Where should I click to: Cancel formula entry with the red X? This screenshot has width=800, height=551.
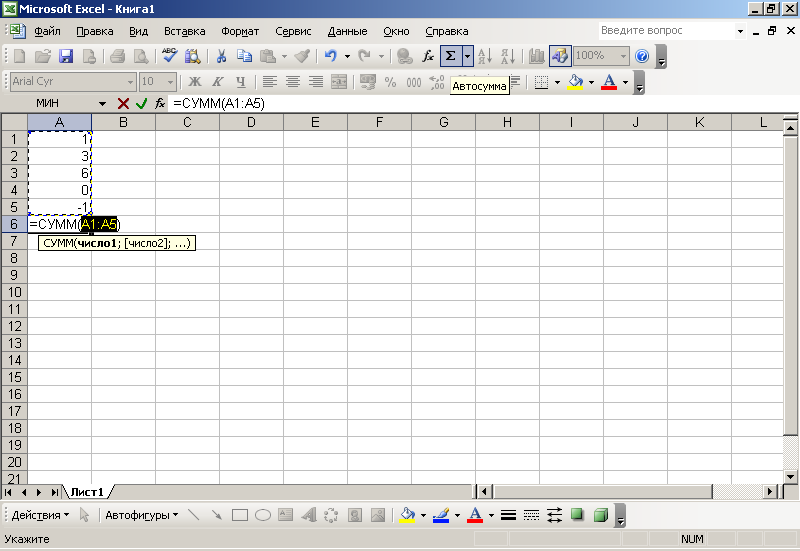click(123, 104)
